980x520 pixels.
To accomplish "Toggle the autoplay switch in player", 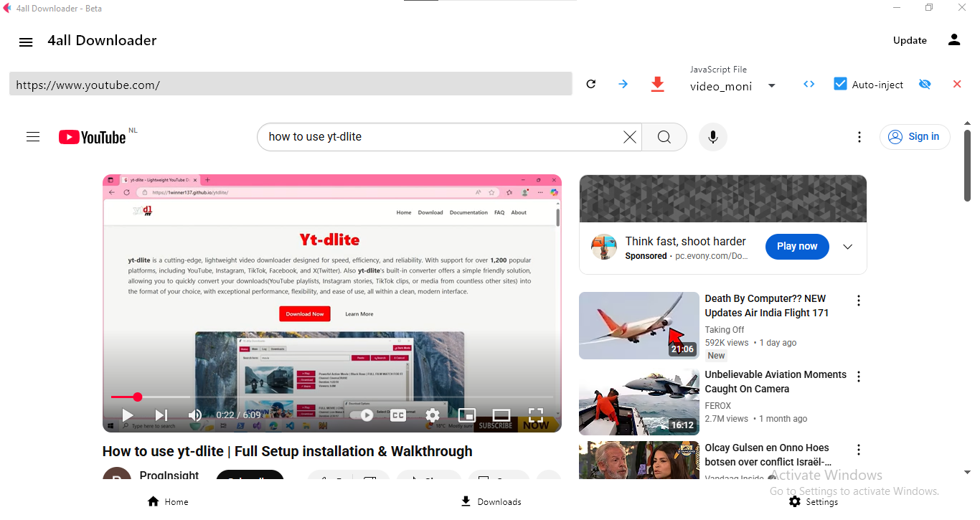I will (x=362, y=415).
